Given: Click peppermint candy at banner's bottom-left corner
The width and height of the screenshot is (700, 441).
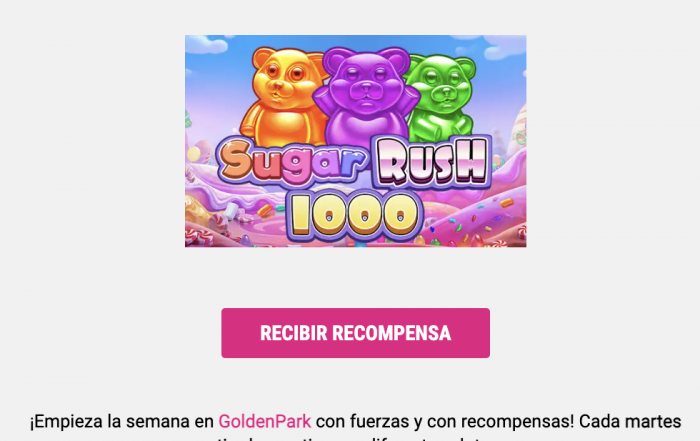Looking at the screenshot, I should click(196, 237).
